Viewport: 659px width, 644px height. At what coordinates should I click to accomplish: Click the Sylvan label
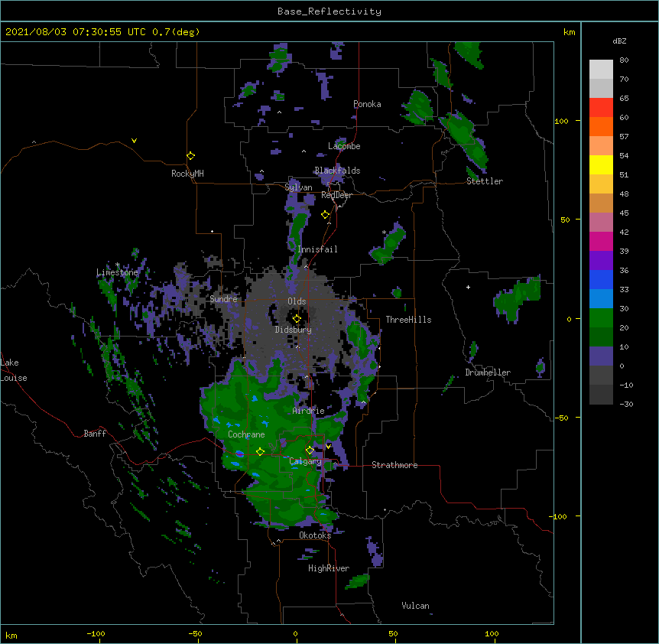(298, 187)
